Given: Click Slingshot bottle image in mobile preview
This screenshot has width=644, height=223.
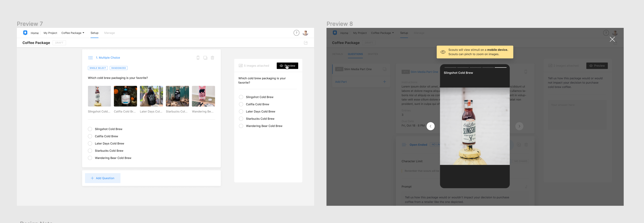Looking at the screenshot, I should (475, 126).
